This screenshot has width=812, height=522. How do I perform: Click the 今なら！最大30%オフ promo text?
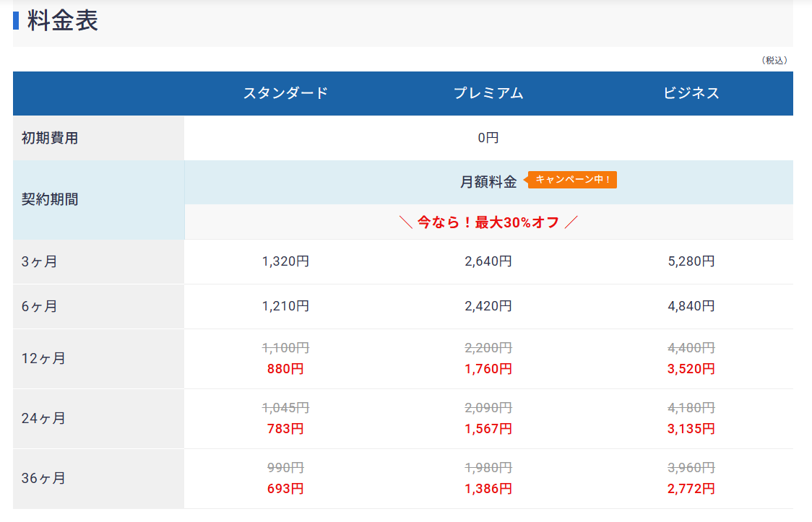488,222
